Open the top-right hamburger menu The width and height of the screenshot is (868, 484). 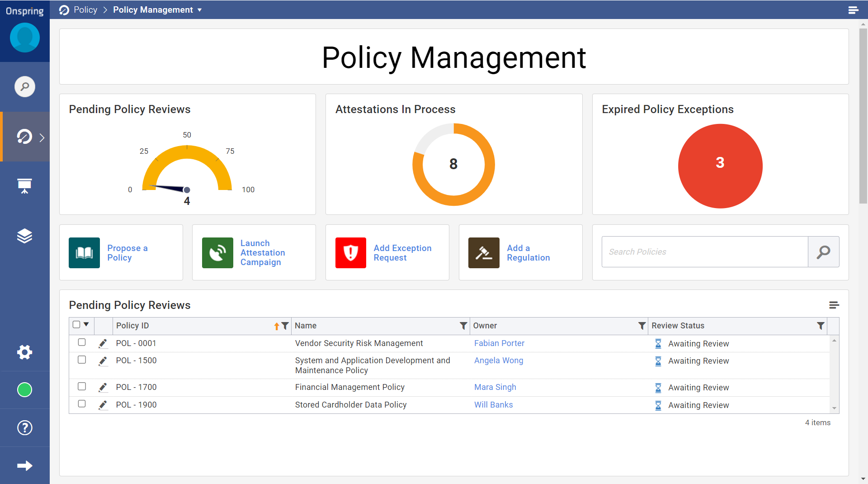[853, 10]
